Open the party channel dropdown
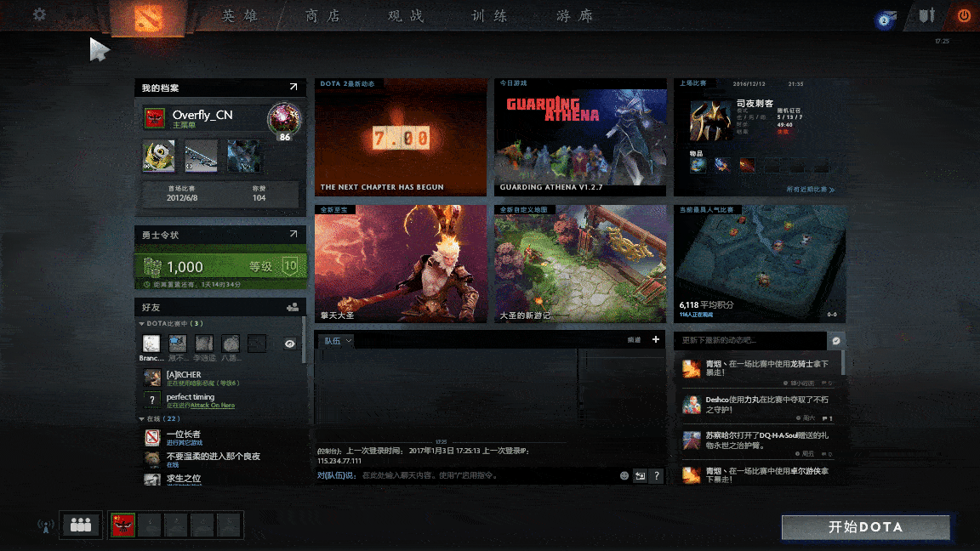The width and height of the screenshot is (980, 551). tap(338, 340)
